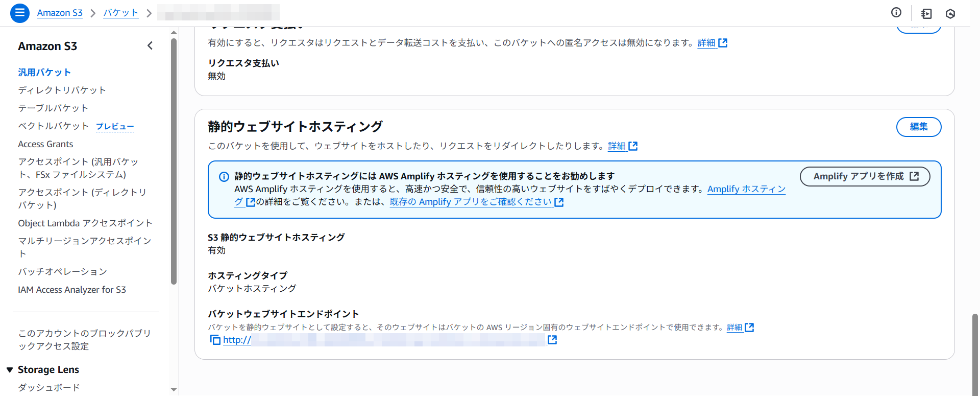The width and height of the screenshot is (980, 396).
Task: Copy the bucket website endpoint URL
Action: 215,340
